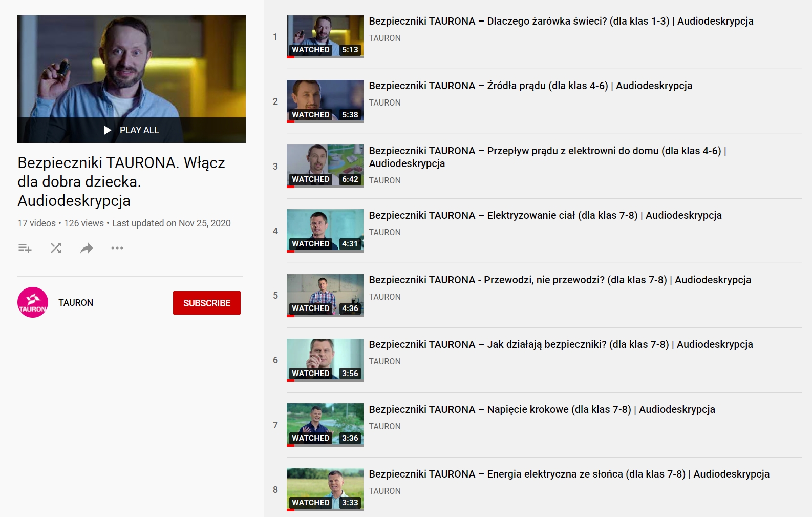Open the Jak działają bezpieczniki video title
Screen dimensions: 812x517
point(561,345)
